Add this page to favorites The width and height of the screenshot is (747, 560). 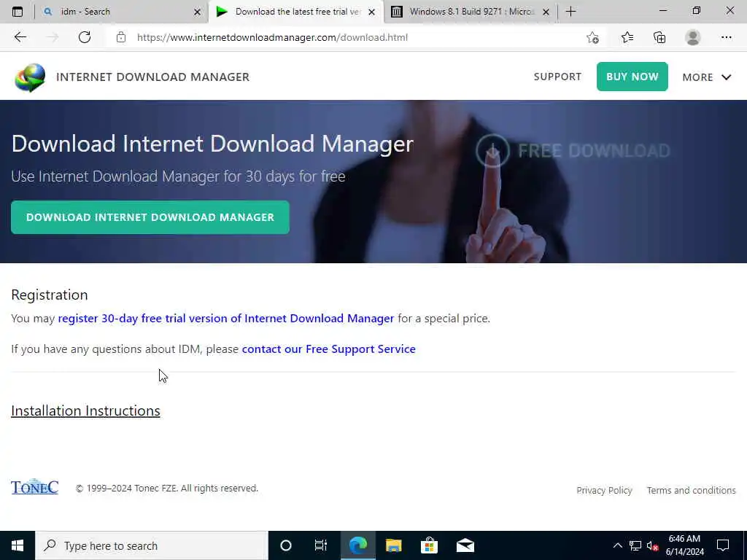click(592, 38)
